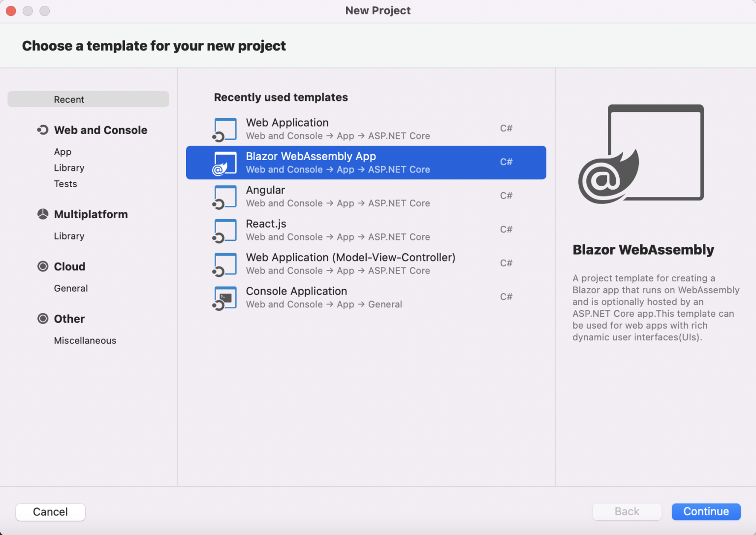Click the Console Application template icon
Screen dimensions: 756x535
click(x=225, y=298)
